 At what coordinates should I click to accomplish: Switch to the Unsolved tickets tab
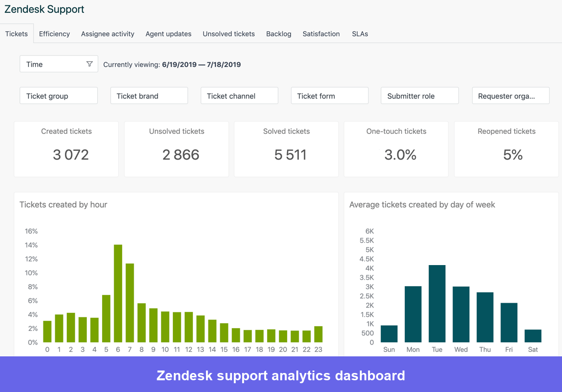(x=229, y=34)
